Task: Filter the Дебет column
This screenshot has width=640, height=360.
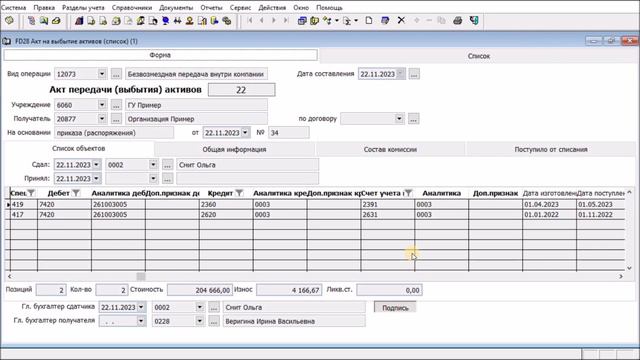Action: pos(76,193)
